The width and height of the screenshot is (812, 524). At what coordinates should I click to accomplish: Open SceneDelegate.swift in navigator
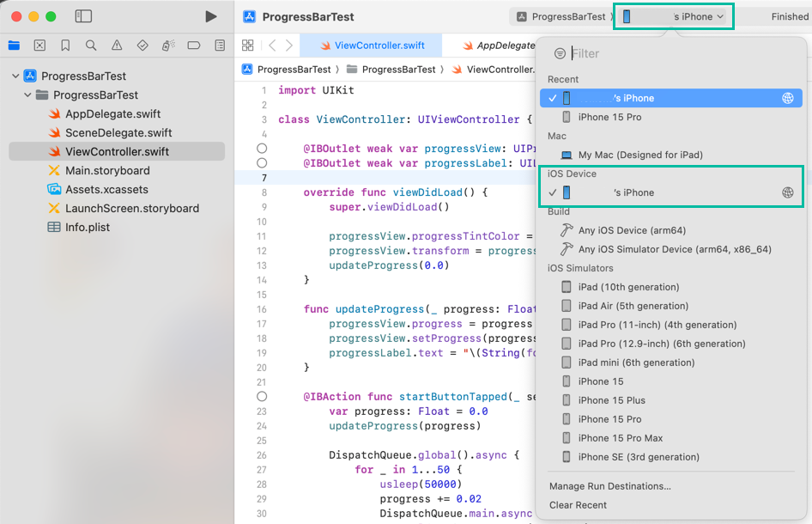[x=110, y=132]
